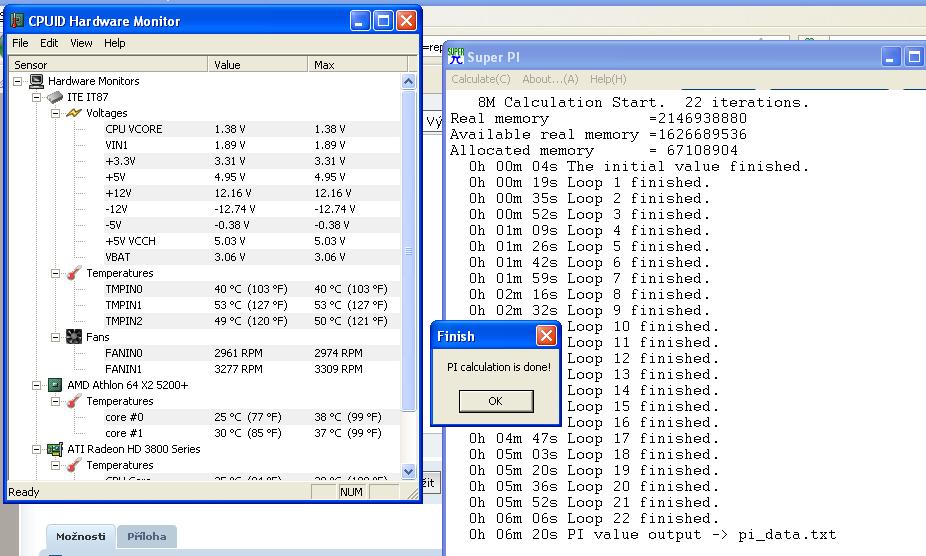
Task: Collapse the Athlon Temperatures branch
Action: click(x=56, y=401)
